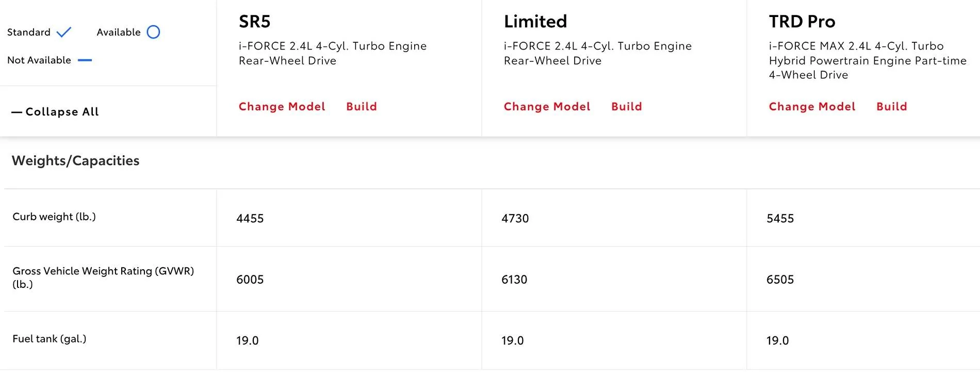Viewport: 980px width, 391px height.
Task: Click the TRD Pro GVWR value 6505
Action: pos(780,280)
